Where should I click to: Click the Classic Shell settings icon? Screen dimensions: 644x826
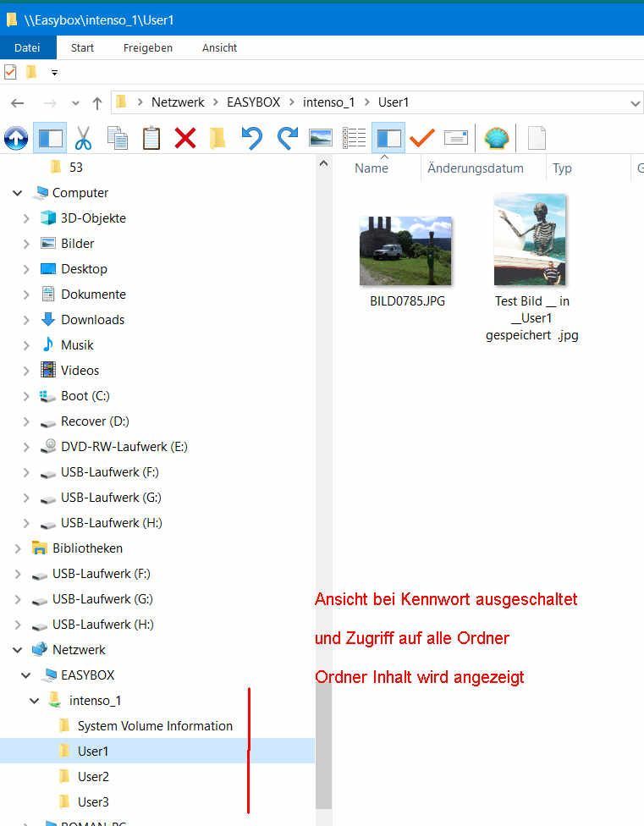pos(496,138)
